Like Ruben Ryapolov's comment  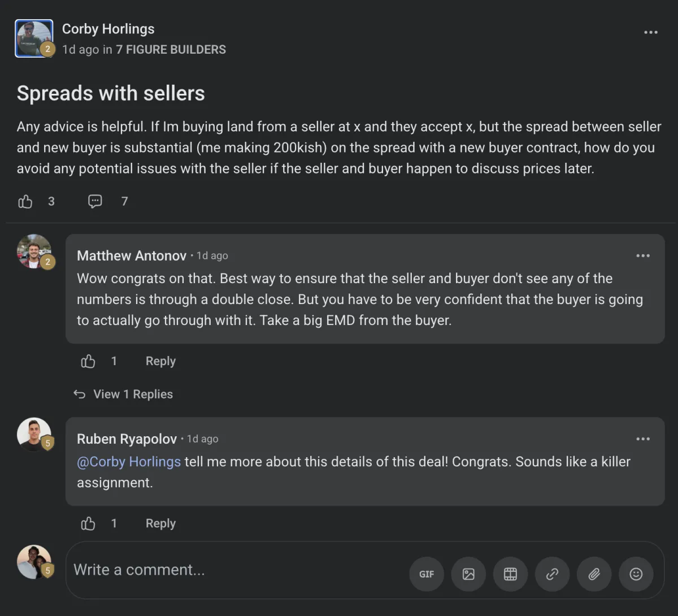88,524
